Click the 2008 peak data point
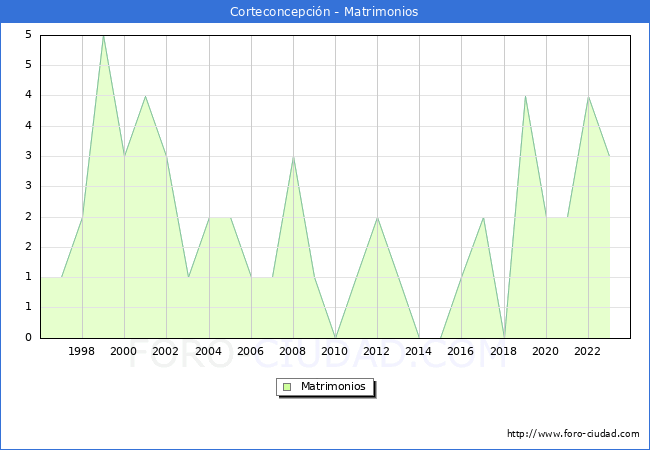This screenshot has height=450, width=650. coord(293,157)
